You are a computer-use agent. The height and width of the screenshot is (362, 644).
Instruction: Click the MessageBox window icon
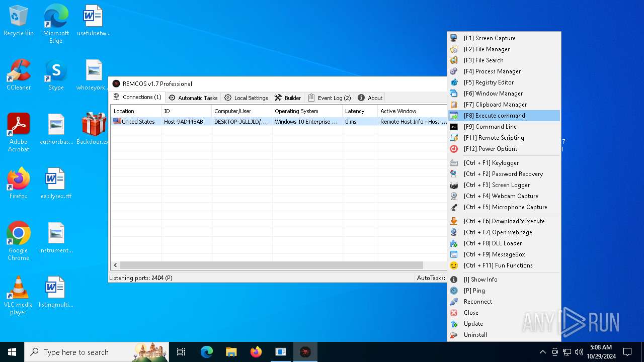(x=454, y=254)
